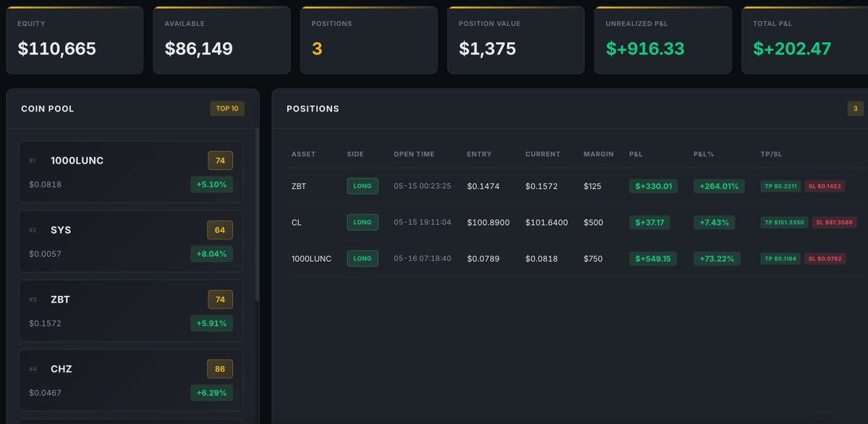Viewport: 868px width, 424px height.
Task: Click the score badge 64 on SYS
Action: [x=220, y=230]
